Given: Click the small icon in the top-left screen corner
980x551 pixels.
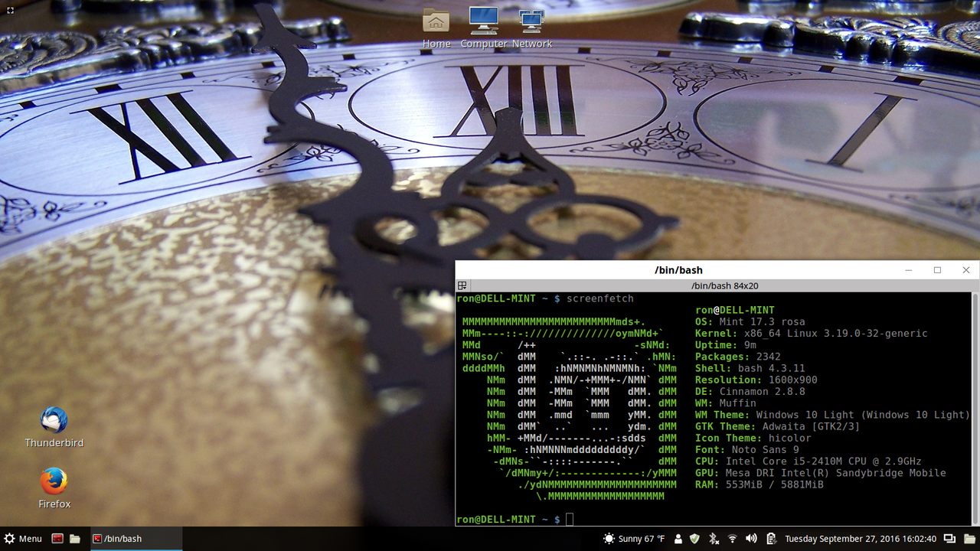Looking at the screenshot, I should (10, 10).
